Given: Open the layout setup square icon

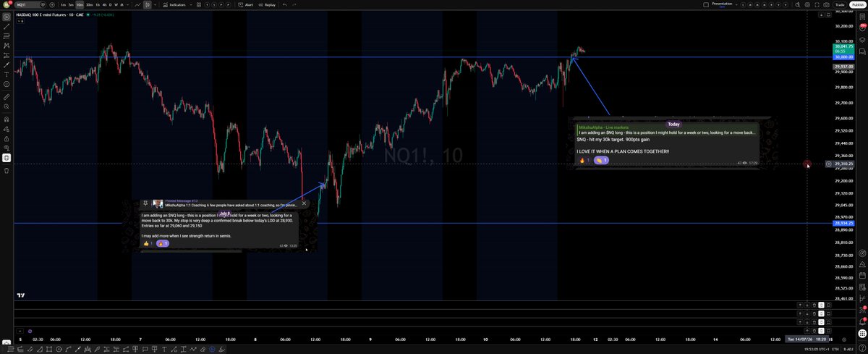Looking at the screenshot, I should pyautogui.click(x=706, y=4).
